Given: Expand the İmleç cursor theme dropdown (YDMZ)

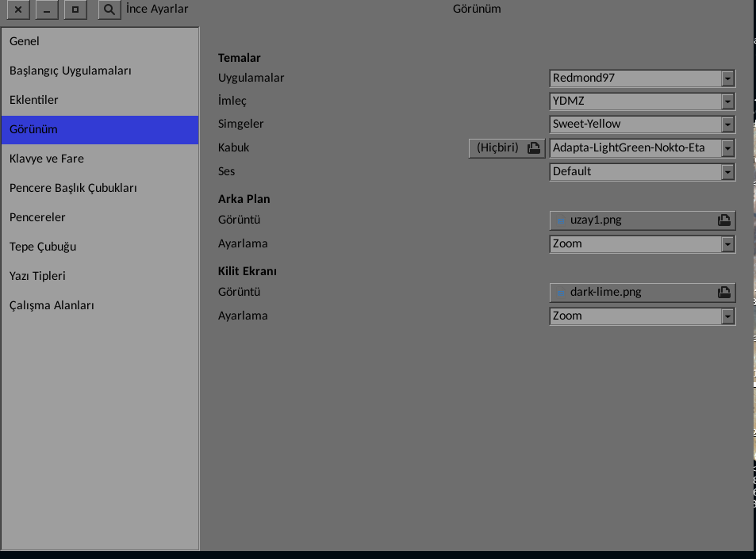Looking at the screenshot, I should click(x=643, y=101).
